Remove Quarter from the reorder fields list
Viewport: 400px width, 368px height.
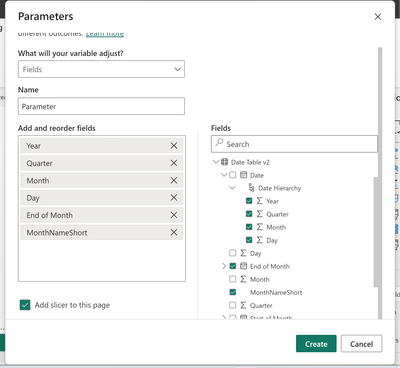174,163
